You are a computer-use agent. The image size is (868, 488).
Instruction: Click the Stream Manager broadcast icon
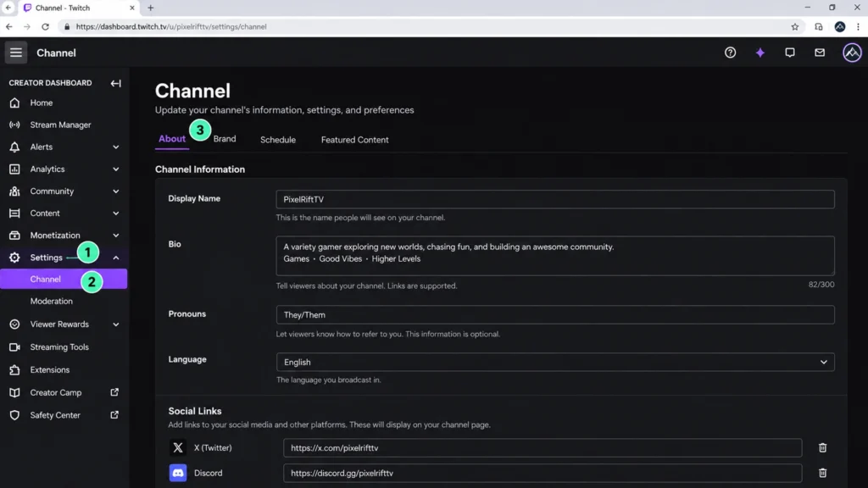tap(14, 125)
